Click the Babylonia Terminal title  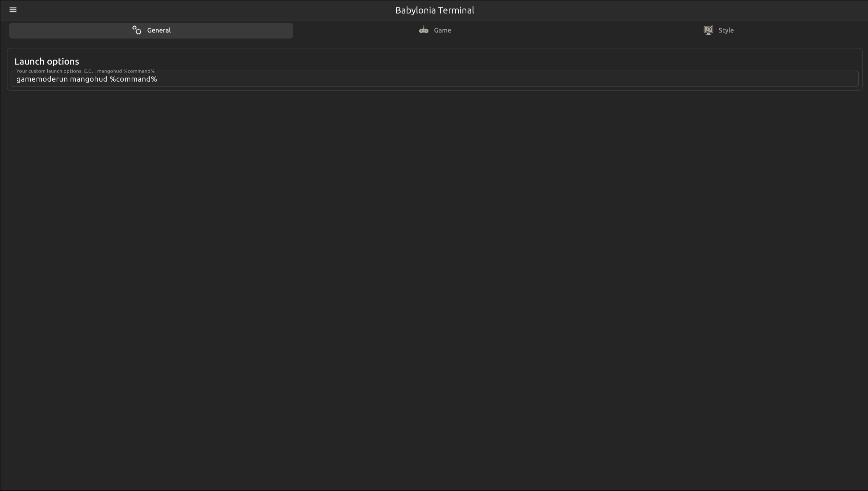point(434,10)
